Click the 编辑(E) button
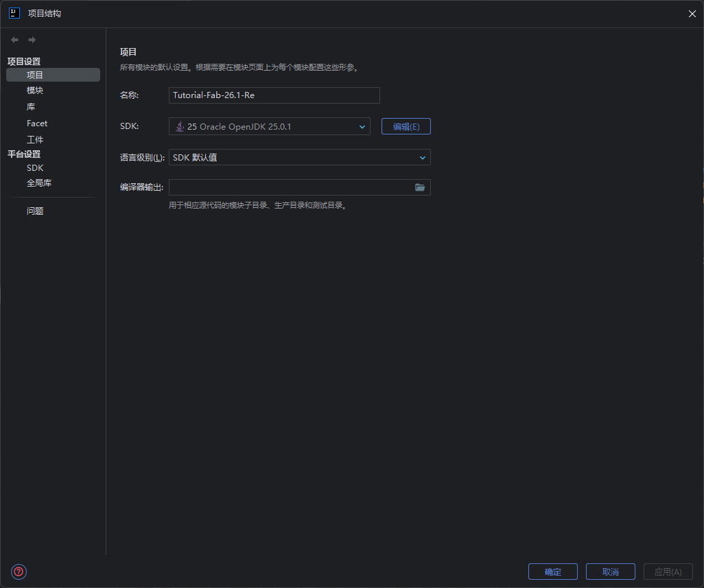Image resolution: width=704 pixels, height=588 pixels. 406,126
